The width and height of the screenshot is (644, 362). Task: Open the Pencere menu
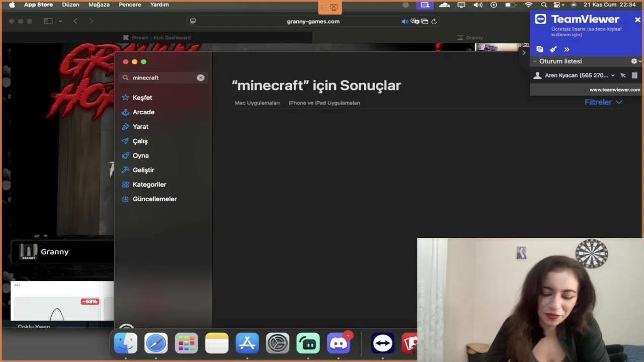(x=130, y=5)
